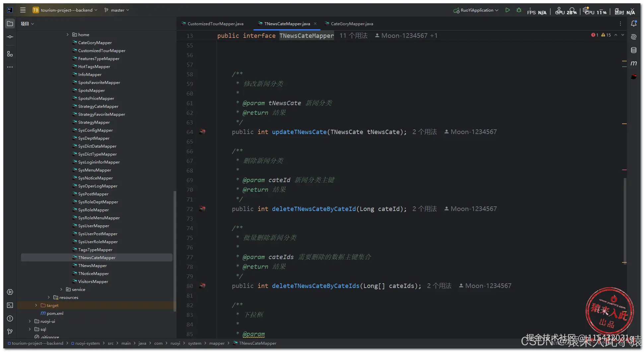Switch to CateGoryMapper.java tab
This screenshot has width=644, height=352.
pos(349,24)
